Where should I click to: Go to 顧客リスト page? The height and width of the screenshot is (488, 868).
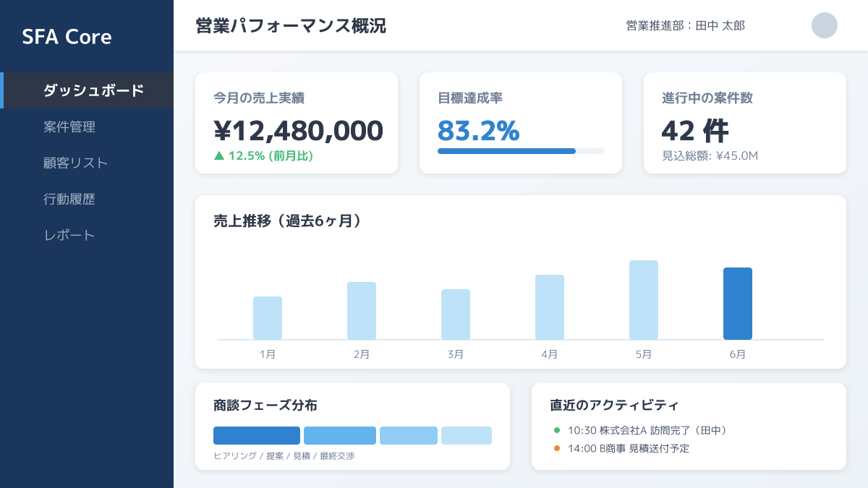tap(75, 163)
